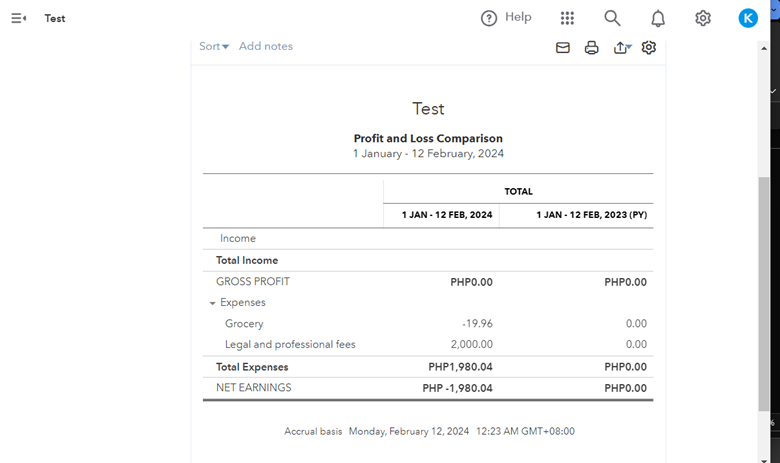The height and width of the screenshot is (463, 780).
Task: Open Grocery current-year amount -19.96
Action: pos(477,324)
